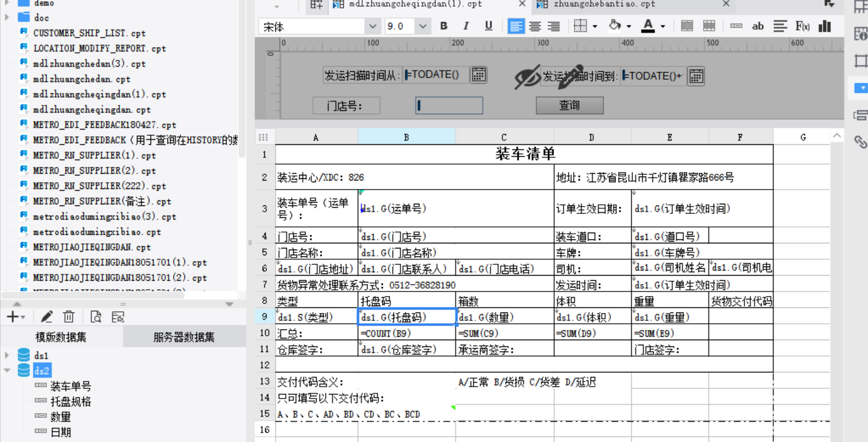Click the paint bucket fill color icon
This screenshot has height=442, width=868.
(615, 26)
